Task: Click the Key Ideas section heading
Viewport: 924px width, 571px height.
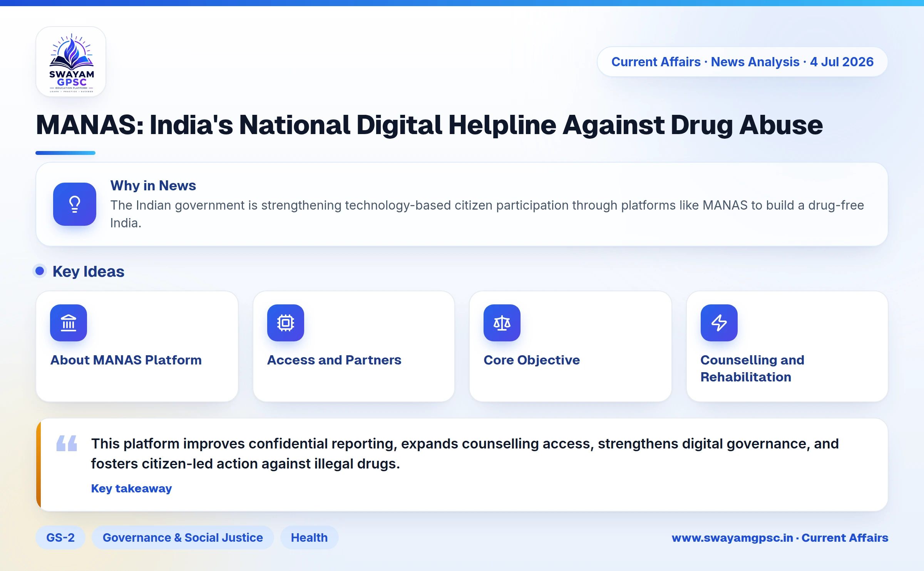Action: coord(89,271)
